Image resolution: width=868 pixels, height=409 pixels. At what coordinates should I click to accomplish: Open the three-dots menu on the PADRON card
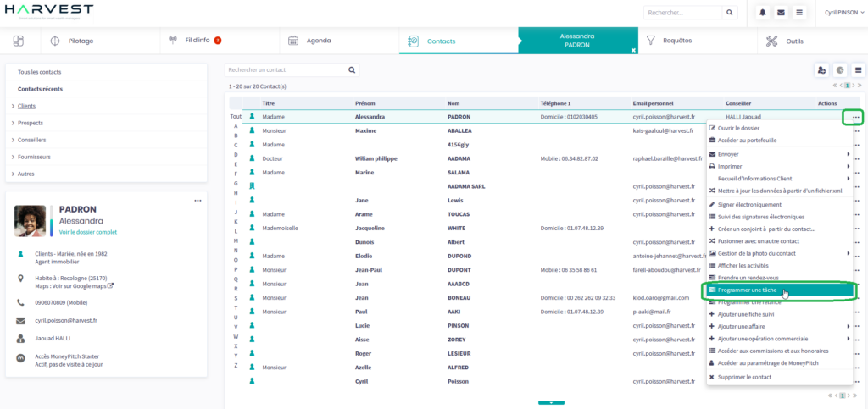(x=198, y=201)
